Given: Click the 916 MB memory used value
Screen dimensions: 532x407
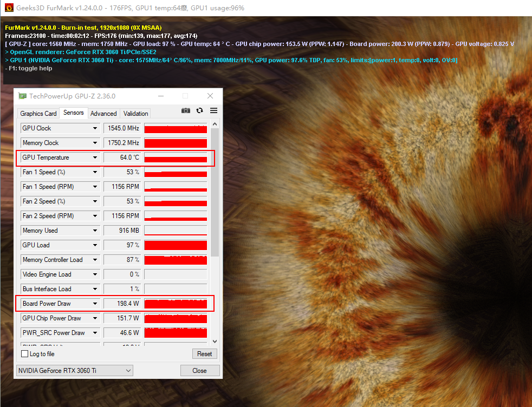Looking at the screenshot, I should 122,231.
